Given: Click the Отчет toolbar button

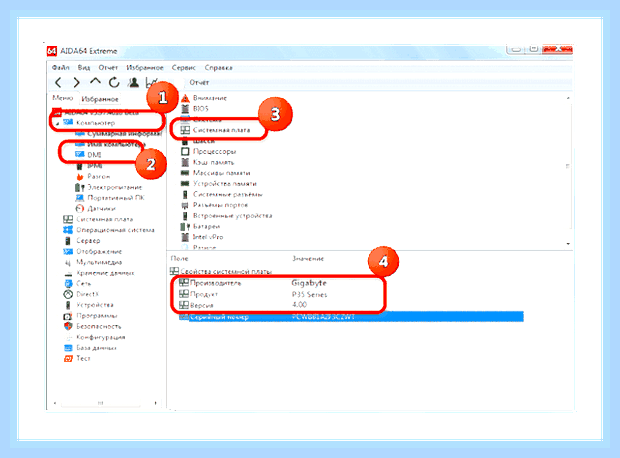Looking at the screenshot, I should (199, 82).
